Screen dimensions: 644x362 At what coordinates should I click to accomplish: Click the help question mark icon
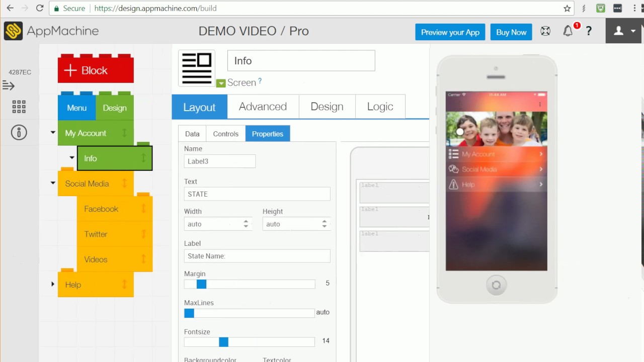588,31
